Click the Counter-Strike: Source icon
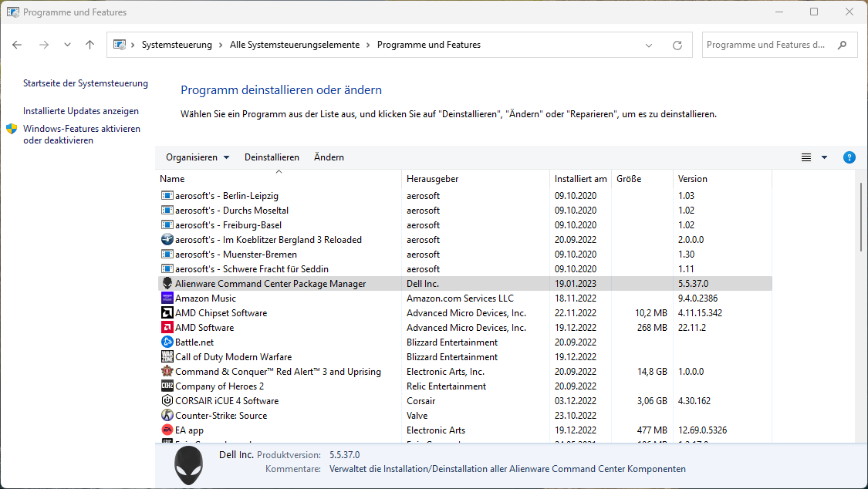Screen dimensions: 868x489 pyautogui.click(x=167, y=416)
